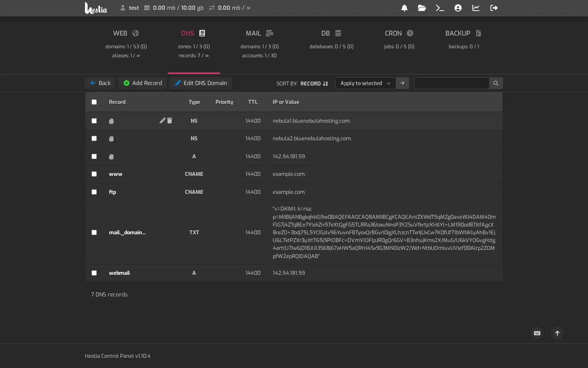This screenshot has width=588, height=368.
Task: Click the ftp record name
Action: pos(112,192)
